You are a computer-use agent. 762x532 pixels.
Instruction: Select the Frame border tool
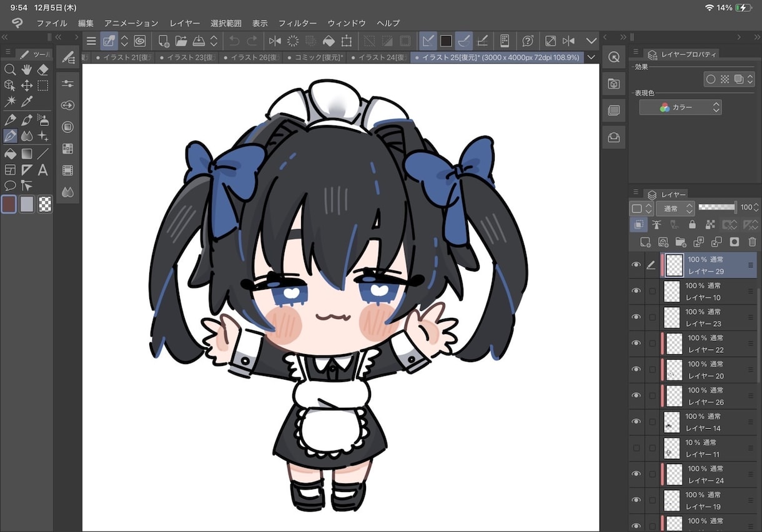(10, 169)
